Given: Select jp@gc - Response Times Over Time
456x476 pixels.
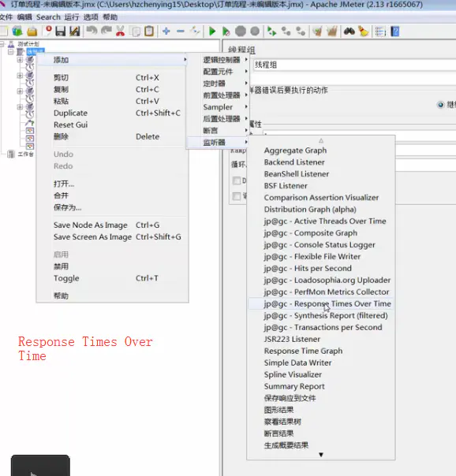Looking at the screenshot, I should pyautogui.click(x=321, y=303).
